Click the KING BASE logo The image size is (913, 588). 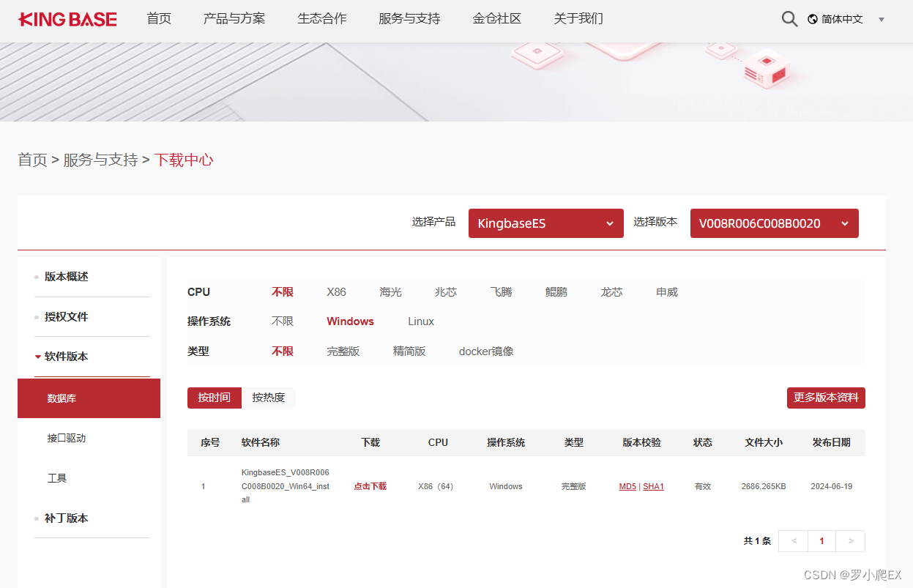pyautogui.click(x=67, y=19)
